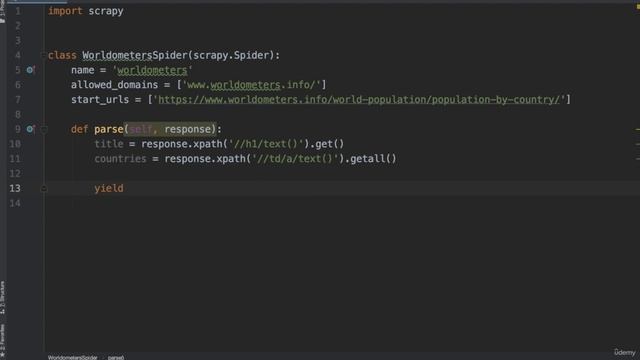Collapse the parse method fold marker
This screenshot has height=360, width=640.
(44, 129)
